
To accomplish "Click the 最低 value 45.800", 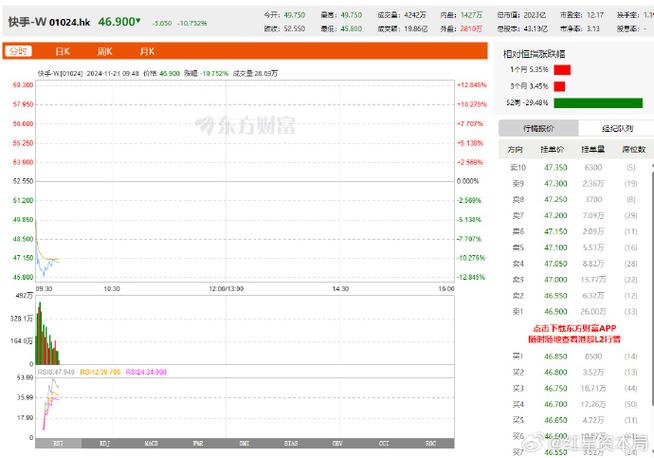I will tap(351, 29).
